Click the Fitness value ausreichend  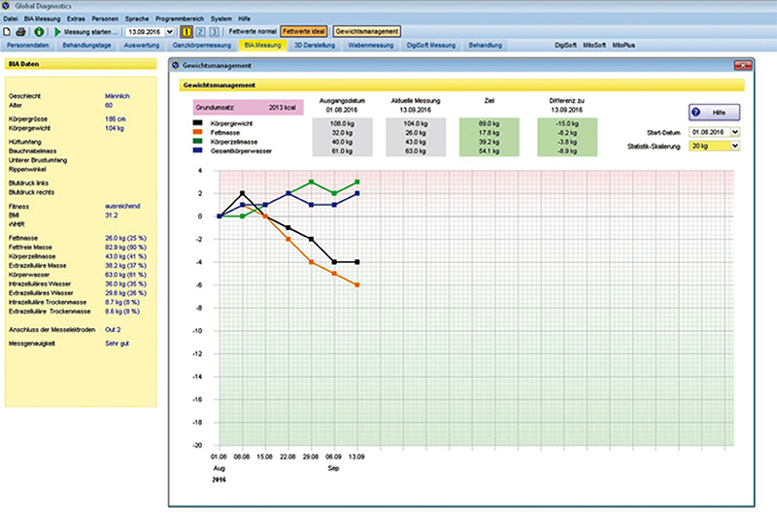pos(122,206)
